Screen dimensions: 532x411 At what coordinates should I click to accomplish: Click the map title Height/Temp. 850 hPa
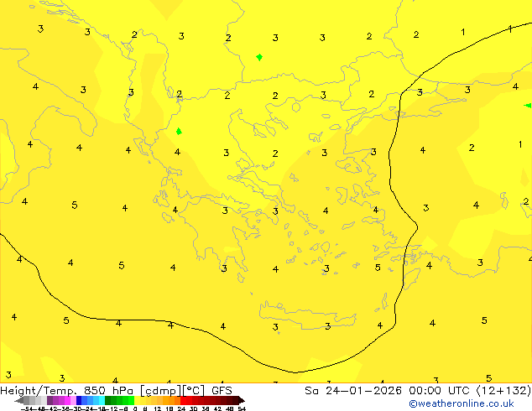tap(67, 391)
